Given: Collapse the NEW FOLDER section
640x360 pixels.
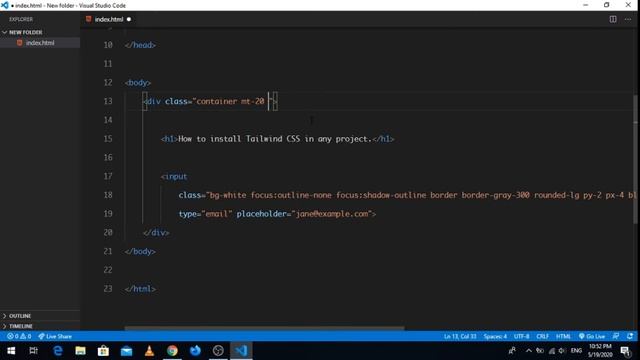Looking at the screenshot, I should click(25, 32).
